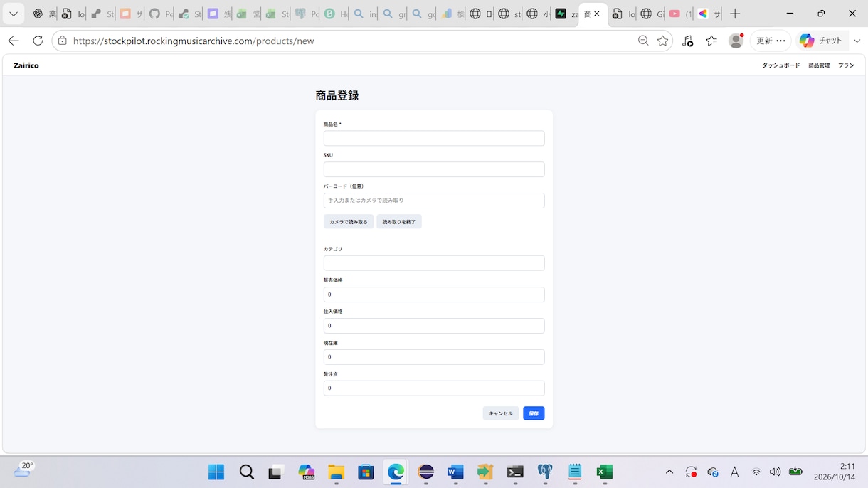
Task: Open Microsoft Excel from the taskbar
Action: 605,472
